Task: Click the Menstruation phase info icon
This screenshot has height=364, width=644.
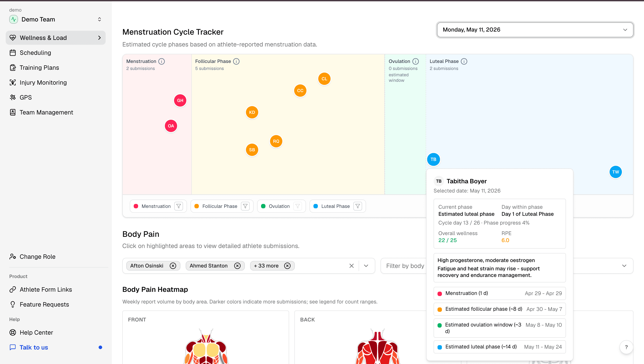Action: (x=162, y=61)
